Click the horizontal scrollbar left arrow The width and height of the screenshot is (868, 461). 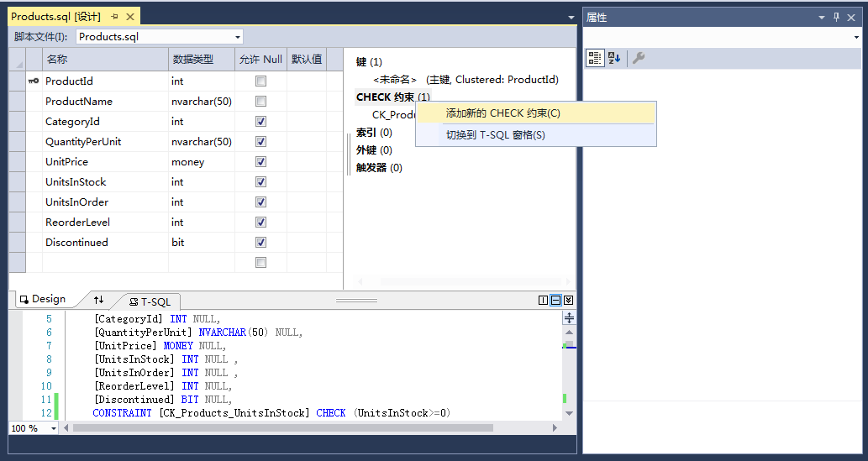pyautogui.click(x=66, y=427)
